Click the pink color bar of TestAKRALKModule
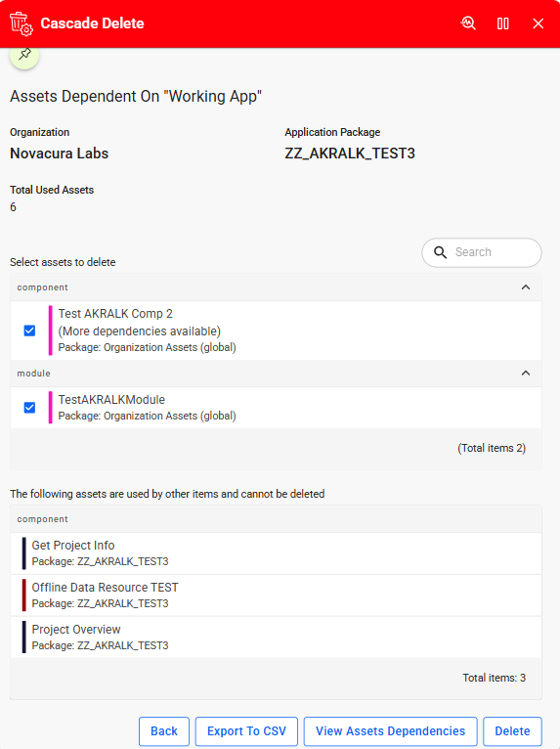Image resolution: width=560 pixels, height=749 pixels. 50,408
